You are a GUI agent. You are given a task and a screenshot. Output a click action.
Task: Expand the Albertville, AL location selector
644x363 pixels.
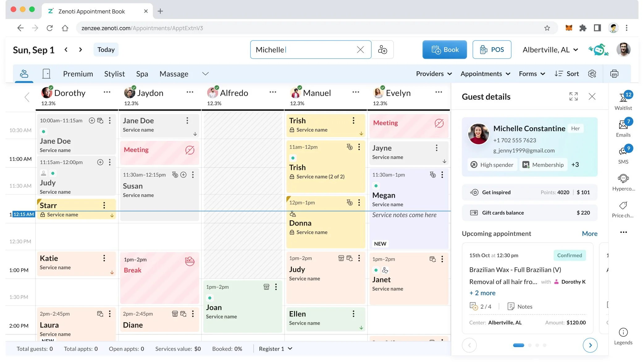550,50
